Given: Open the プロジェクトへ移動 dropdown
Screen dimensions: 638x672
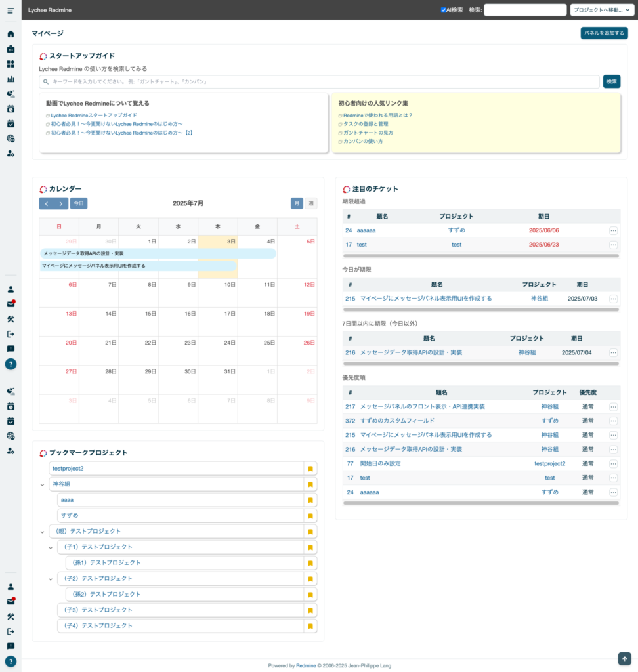Looking at the screenshot, I should (x=601, y=10).
